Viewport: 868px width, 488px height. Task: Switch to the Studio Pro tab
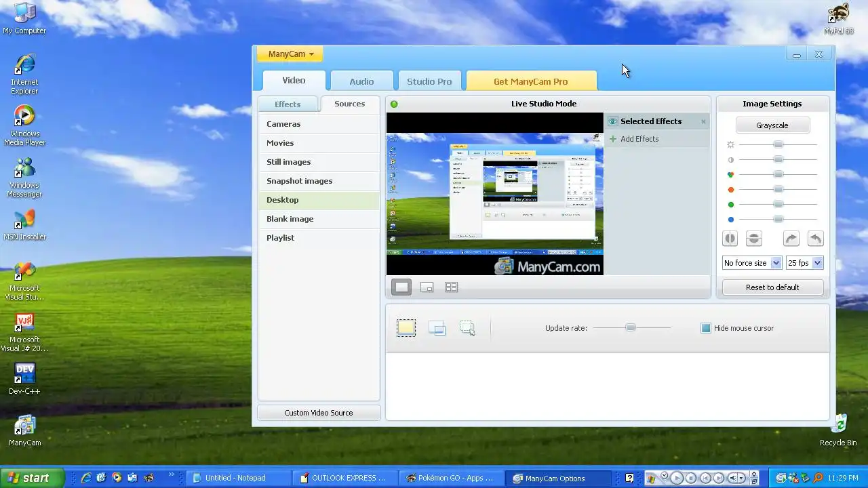[x=429, y=81]
